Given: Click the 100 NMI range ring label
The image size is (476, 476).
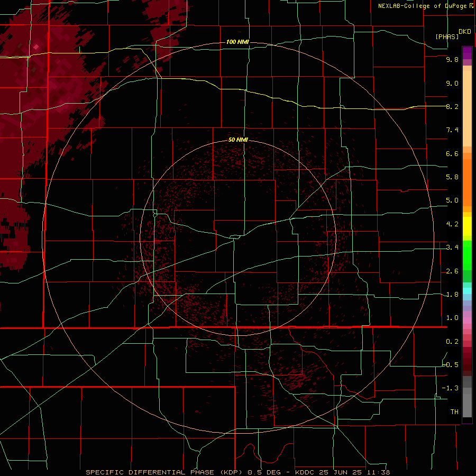Looking at the screenshot, I should (237, 42).
